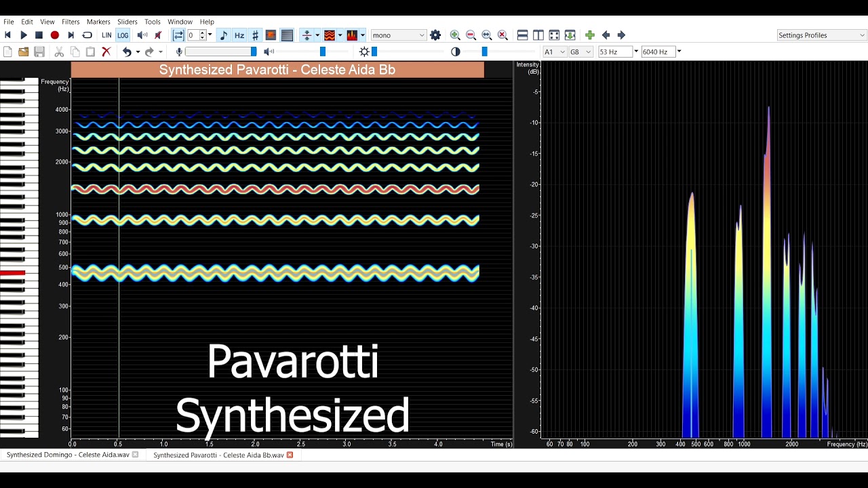The width and height of the screenshot is (868, 488).
Task: Toggle the muted speaker icon
Action: (158, 35)
